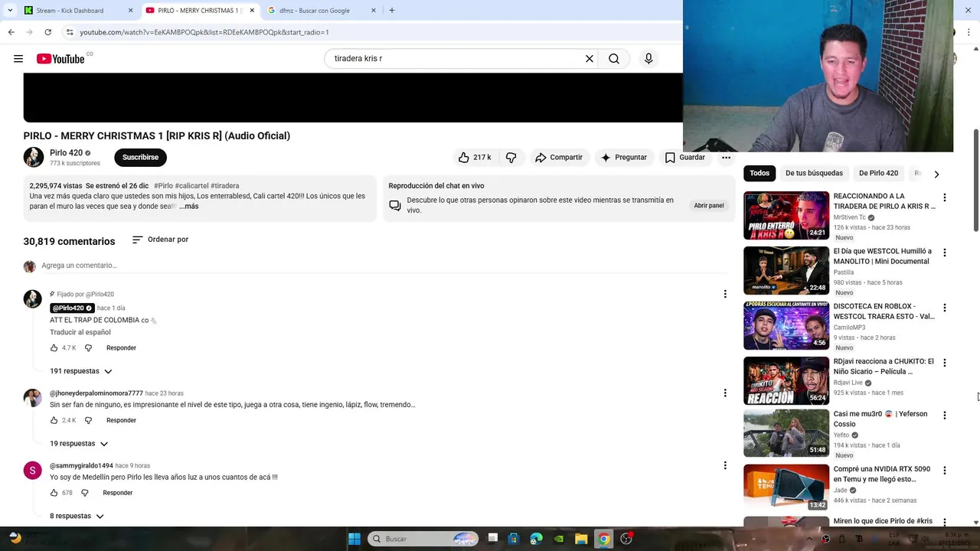Open REACCIONANDO A LA TIRADERA video thumbnail
The width and height of the screenshot is (980, 551).
tap(786, 215)
